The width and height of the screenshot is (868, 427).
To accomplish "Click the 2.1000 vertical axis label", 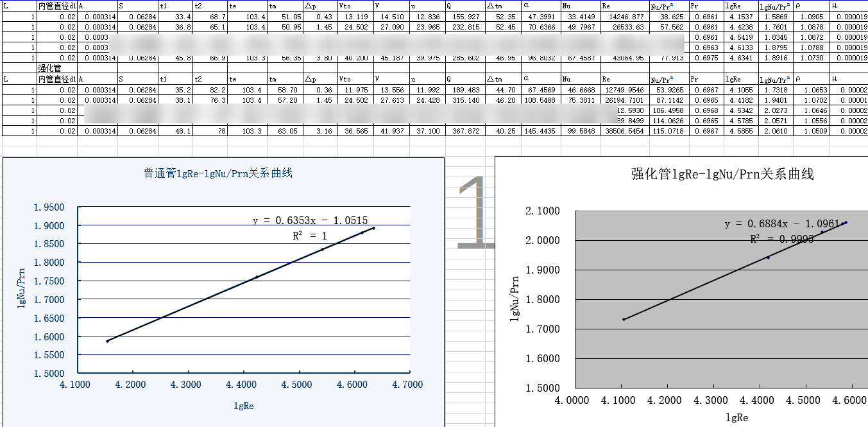I will [x=542, y=211].
